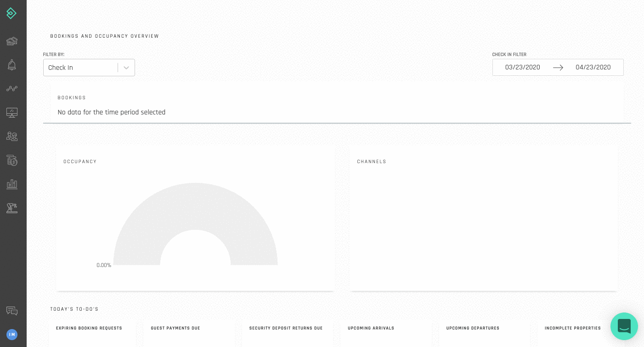Open the properties house icon in sidebar

click(12, 41)
